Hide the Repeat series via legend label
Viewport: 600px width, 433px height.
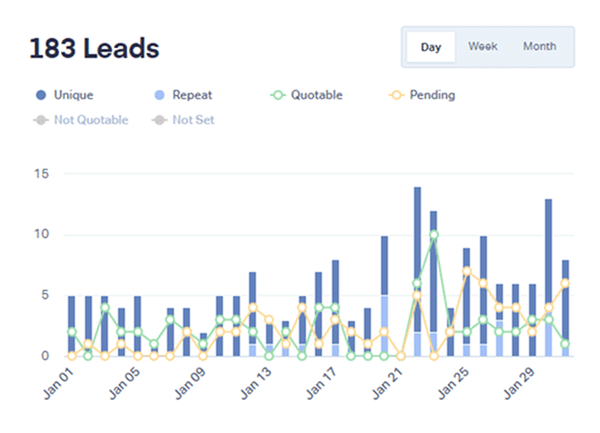click(x=191, y=96)
